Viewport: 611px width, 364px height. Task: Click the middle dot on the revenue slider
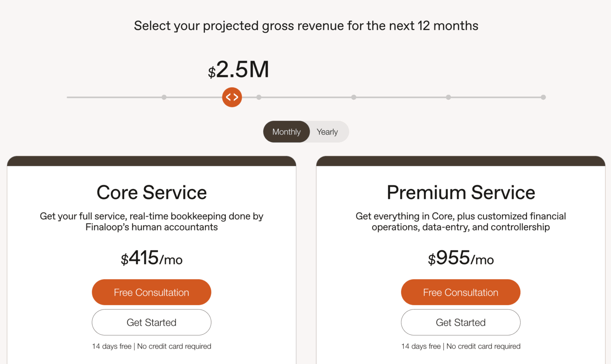click(353, 97)
